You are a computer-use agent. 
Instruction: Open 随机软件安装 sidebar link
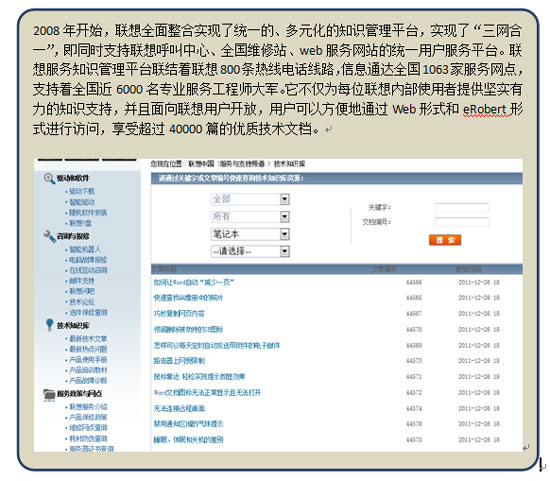pyautogui.click(x=88, y=213)
